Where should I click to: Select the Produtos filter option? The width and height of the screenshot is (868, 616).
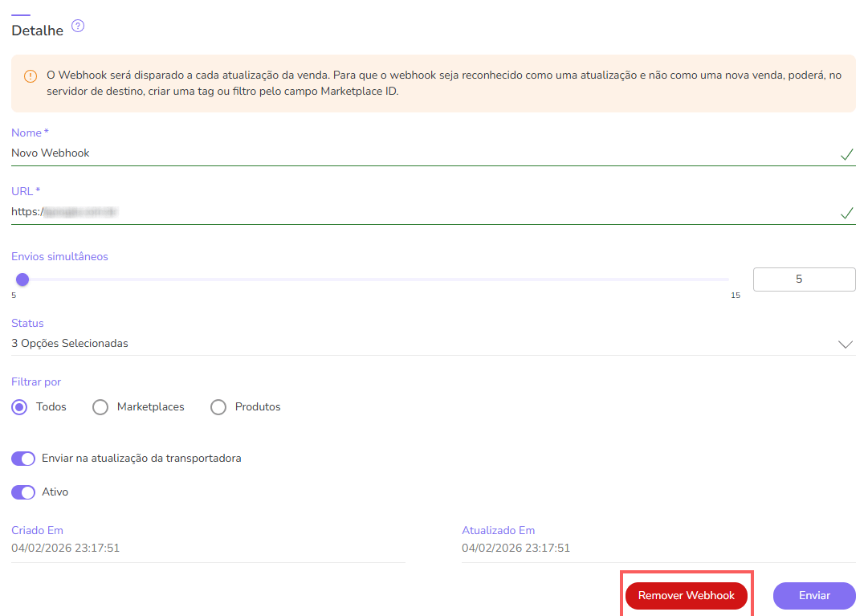point(218,407)
